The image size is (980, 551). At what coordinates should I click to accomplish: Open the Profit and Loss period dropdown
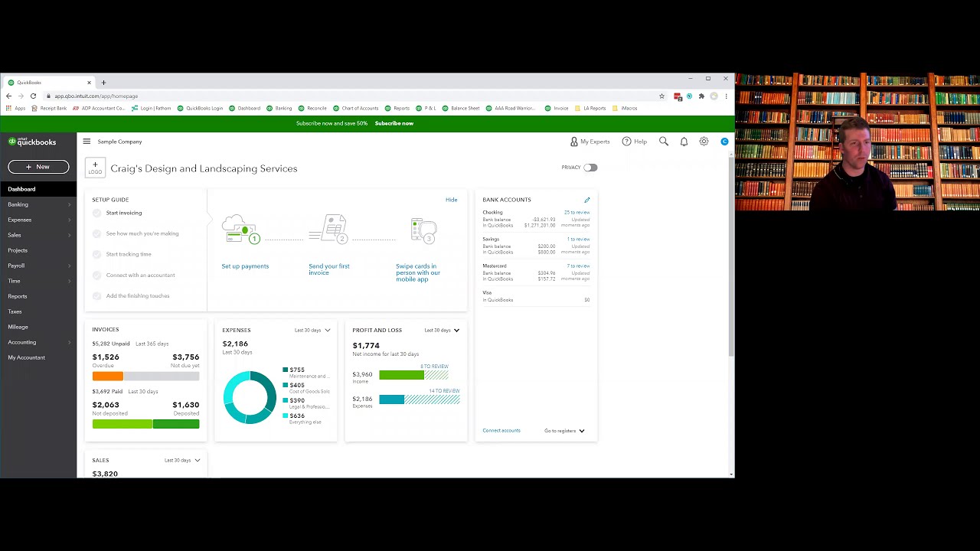click(443, 331)
